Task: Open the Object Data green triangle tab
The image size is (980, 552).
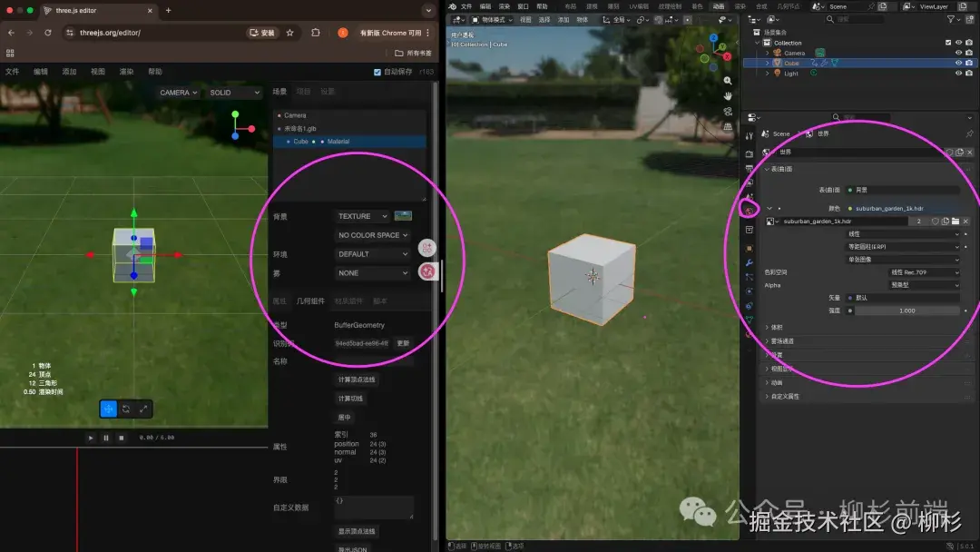Action: click(x=749, y=320)
